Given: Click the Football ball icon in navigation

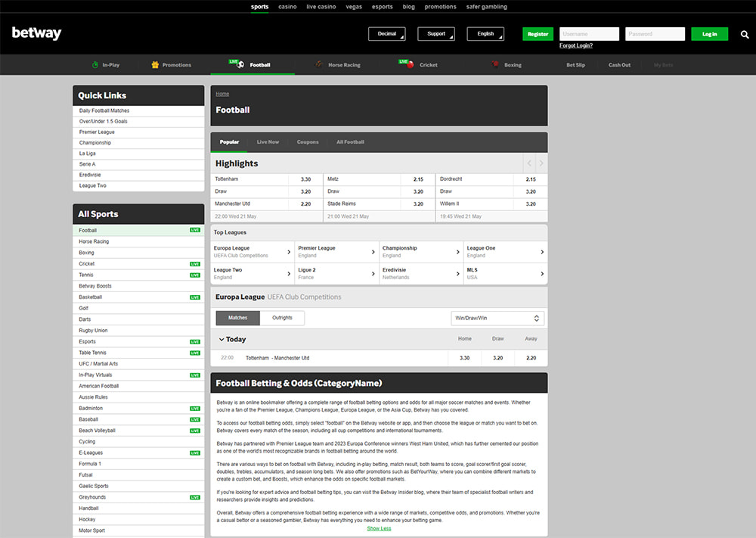Looking at the screenshot, I should (x=240, y=64).
